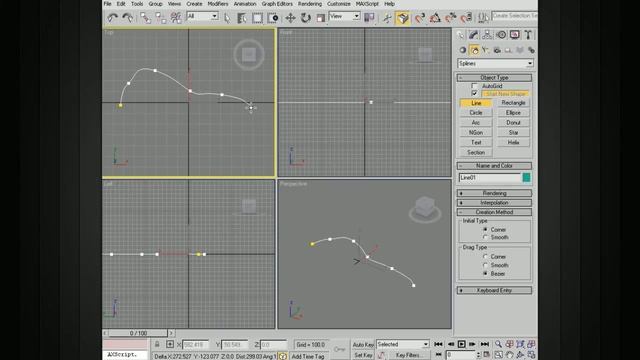
Task: Open the File menu
Action: (107, 4)
